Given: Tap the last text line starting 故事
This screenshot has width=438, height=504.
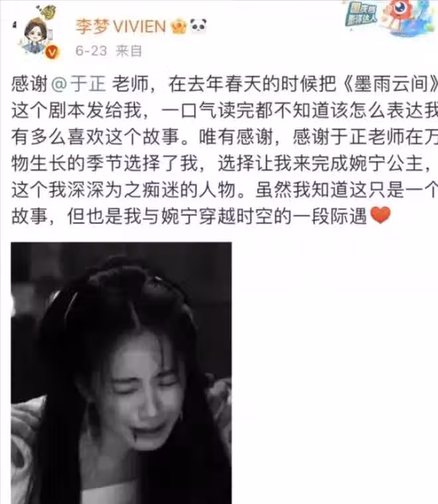Looking at the screenshot, I should coord(201,216).
